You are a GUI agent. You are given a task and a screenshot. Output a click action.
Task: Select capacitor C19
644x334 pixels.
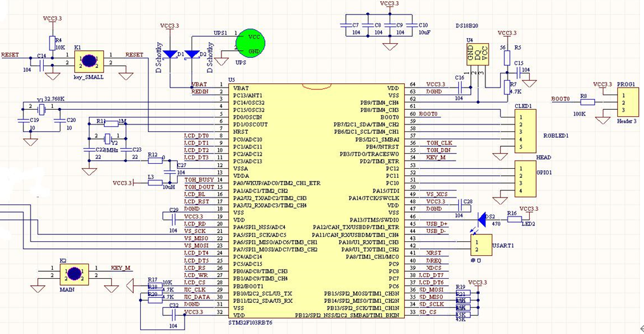(x=25, y=121)
